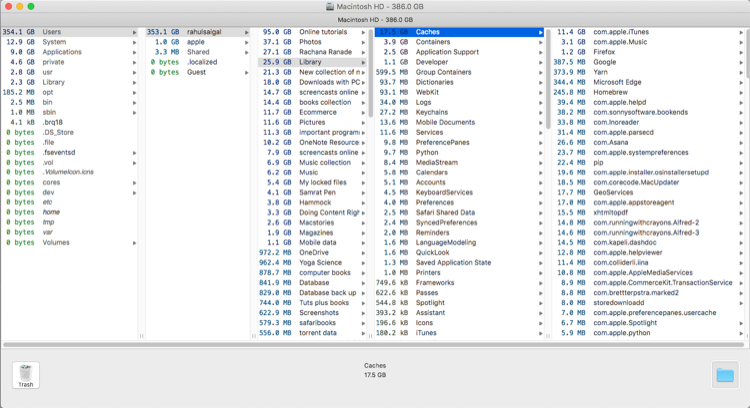Image resolution: width=750 pixels, height=408 pixels.
Task: Select the Database back up folder
Action: coord(313,293)
